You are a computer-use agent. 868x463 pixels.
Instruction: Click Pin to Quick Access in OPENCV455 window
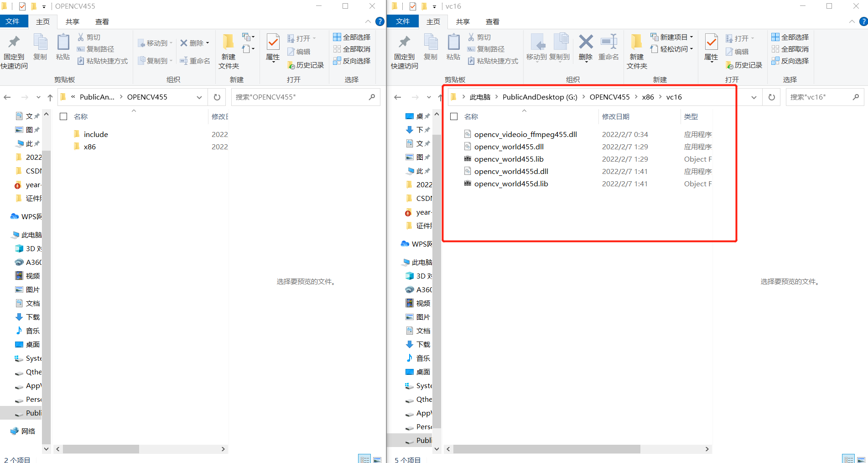14,51
